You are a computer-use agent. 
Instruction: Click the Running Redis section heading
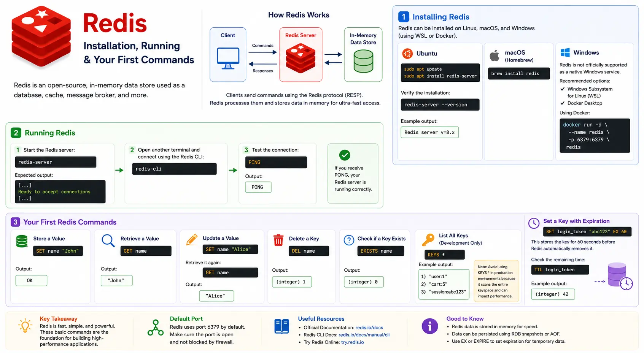(50, 133)
